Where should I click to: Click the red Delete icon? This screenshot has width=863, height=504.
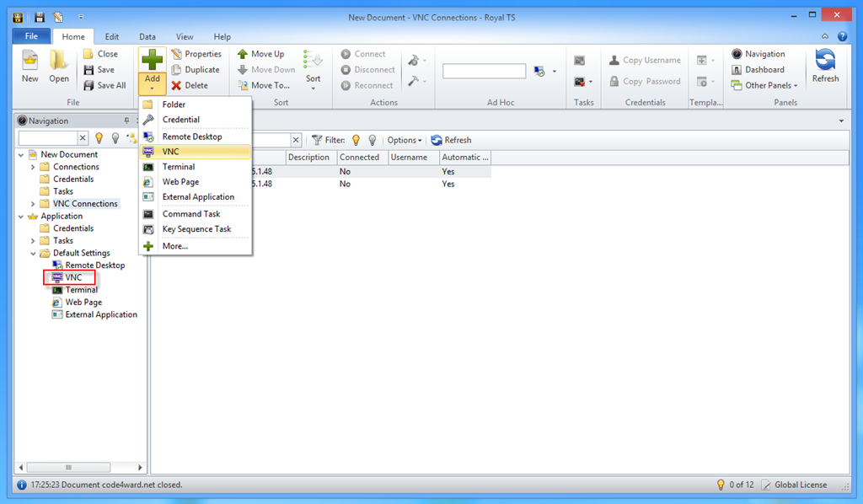[x=176, y=85]
